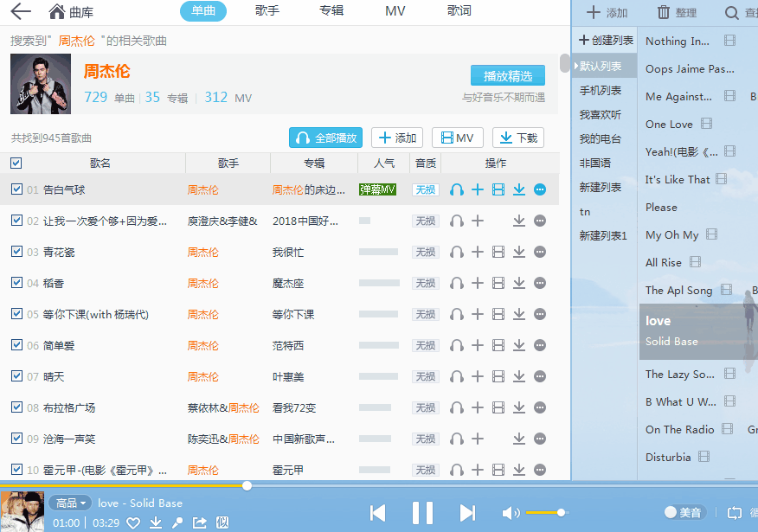Uncheck the song 01 告白气球
The width and height of the screenshot is (758, 532).
(16, 189)
